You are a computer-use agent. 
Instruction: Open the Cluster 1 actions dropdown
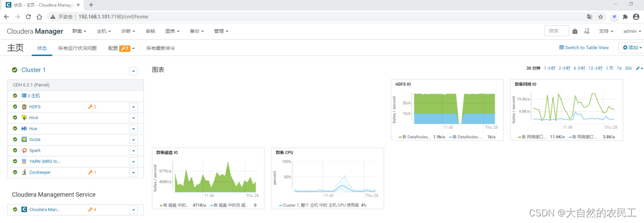pyautogui.click(x=134, y=71)
